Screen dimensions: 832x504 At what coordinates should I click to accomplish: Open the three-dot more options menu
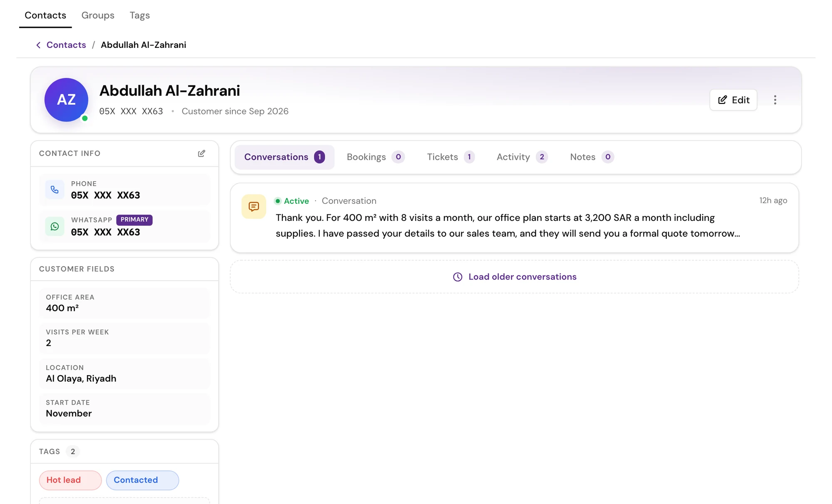coord(775,100)
